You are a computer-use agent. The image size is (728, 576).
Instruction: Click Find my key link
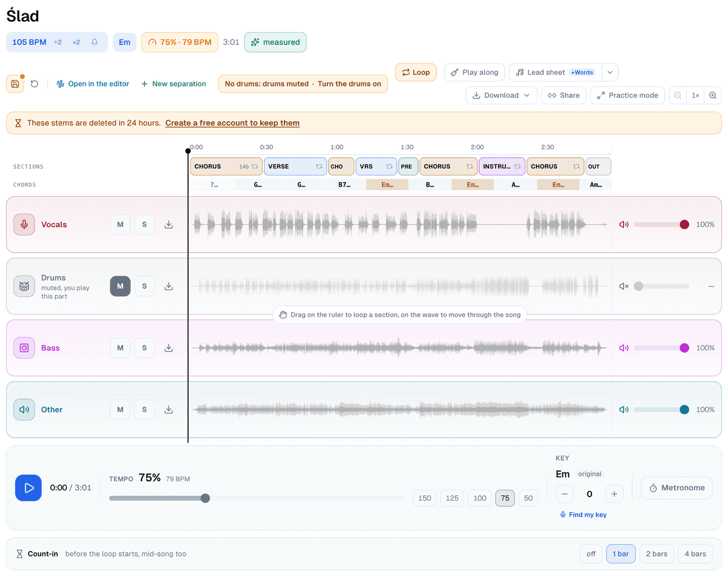[583, 515]
